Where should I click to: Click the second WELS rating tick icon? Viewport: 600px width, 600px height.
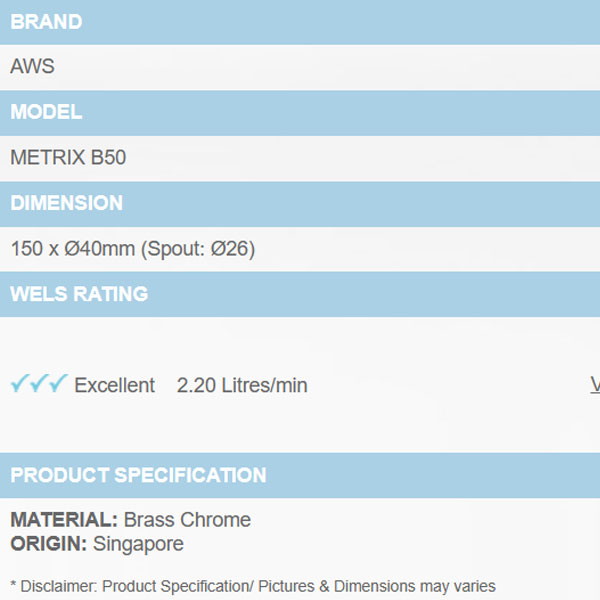click(39, 384)
